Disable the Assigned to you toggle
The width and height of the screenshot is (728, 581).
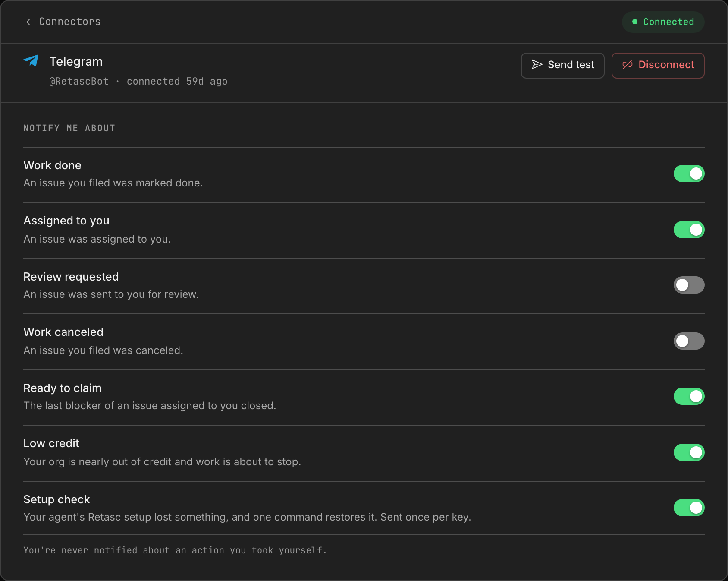tap(689, 230)
